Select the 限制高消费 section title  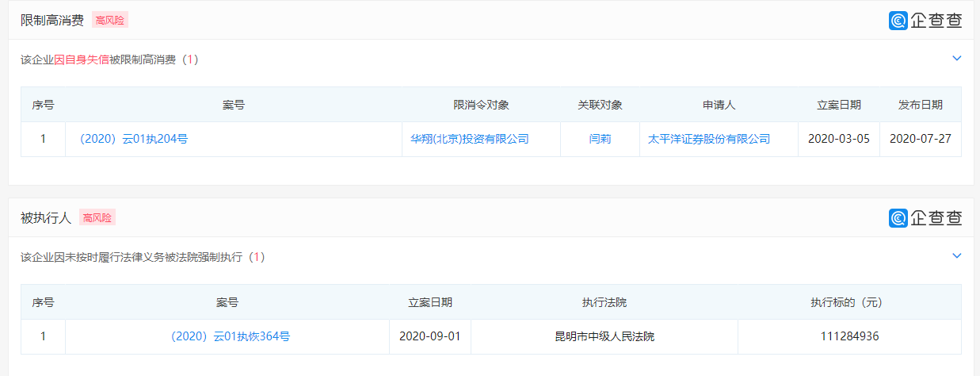pos(52,21)
